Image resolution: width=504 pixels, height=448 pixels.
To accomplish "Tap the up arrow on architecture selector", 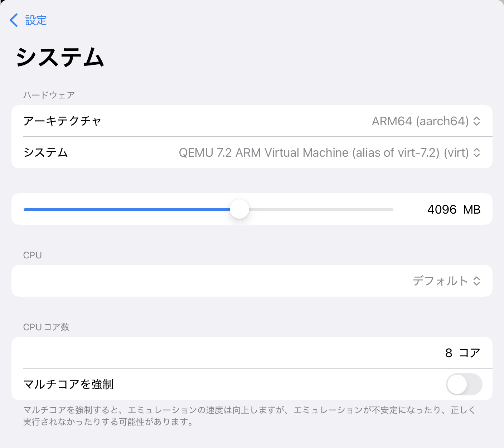I will [477, 119].
